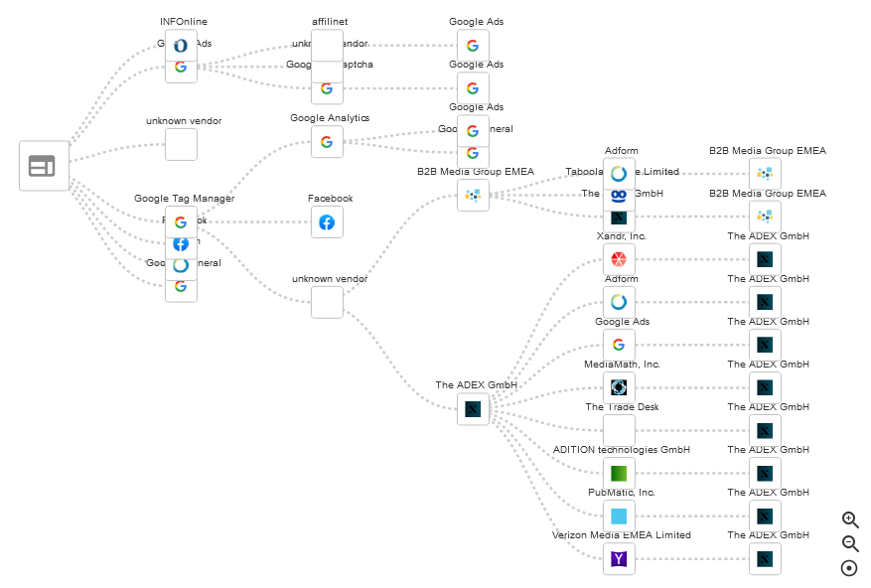This screenshot has height=588, width=871.
Task: Click the PubMatic, Inc. node
Action: point(620,516)
